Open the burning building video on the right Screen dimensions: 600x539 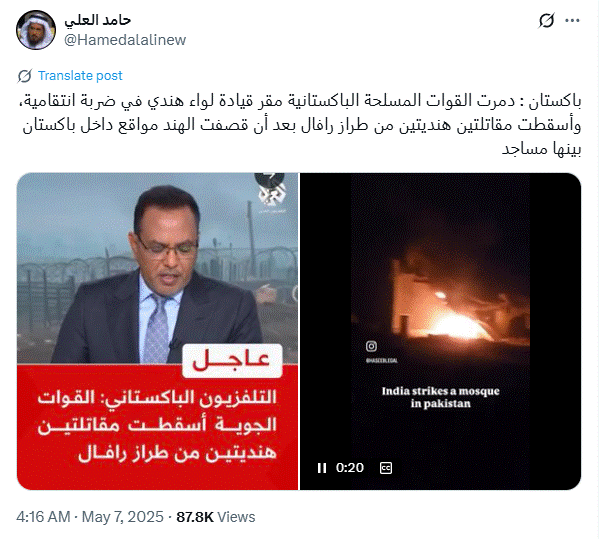tap(440, 331)
